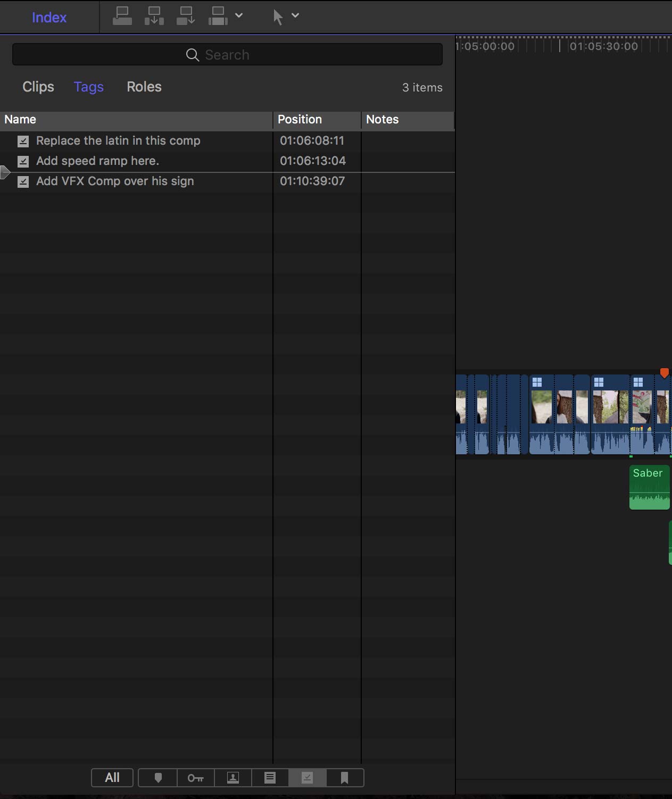Click the All filter button
This screenshot has height=799, width=672.
point(112,778)
